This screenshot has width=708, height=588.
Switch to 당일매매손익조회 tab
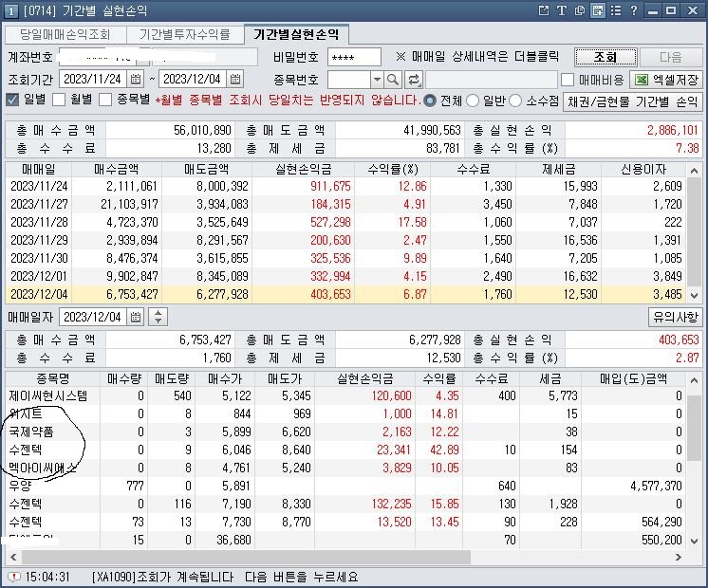click(65, 34)
